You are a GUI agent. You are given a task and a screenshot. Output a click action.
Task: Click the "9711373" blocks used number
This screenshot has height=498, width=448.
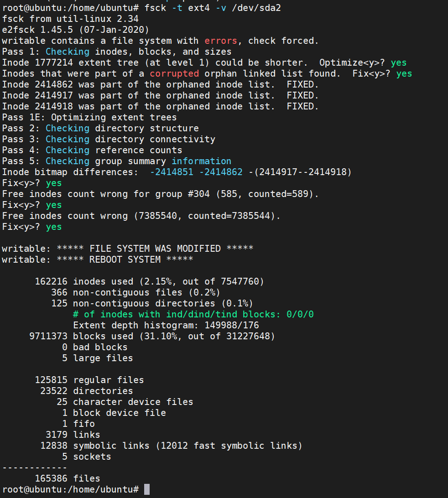(48, 336)
